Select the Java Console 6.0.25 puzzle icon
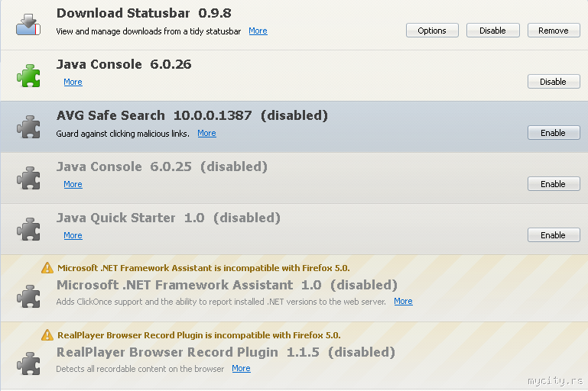588x391 pixels. click(28, 178)
